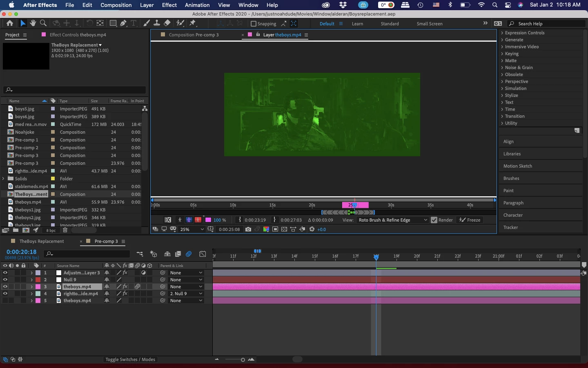This screenshot has height=368, width=588.
Task: Enable Draft 3D icon in timeline
Action: (x=154, y=254)
